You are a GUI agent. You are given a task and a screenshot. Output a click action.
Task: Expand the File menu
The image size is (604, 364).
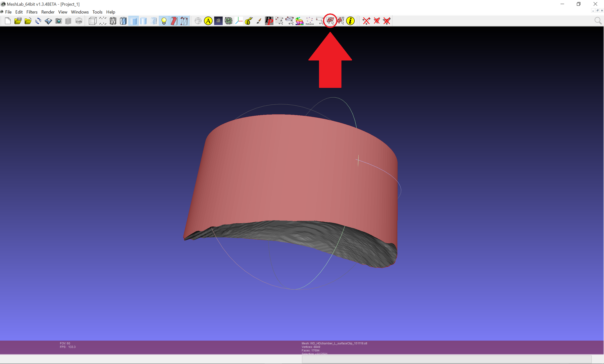pos(8,12)
